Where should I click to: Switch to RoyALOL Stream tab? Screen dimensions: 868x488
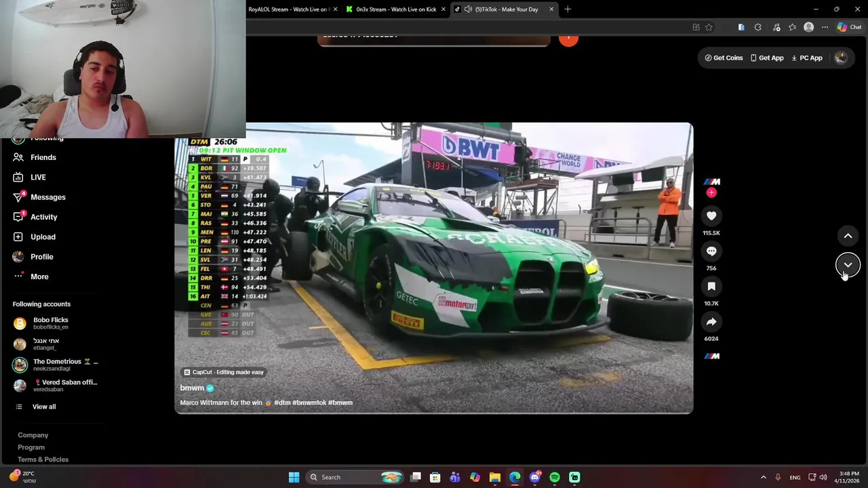pos(288,9)
